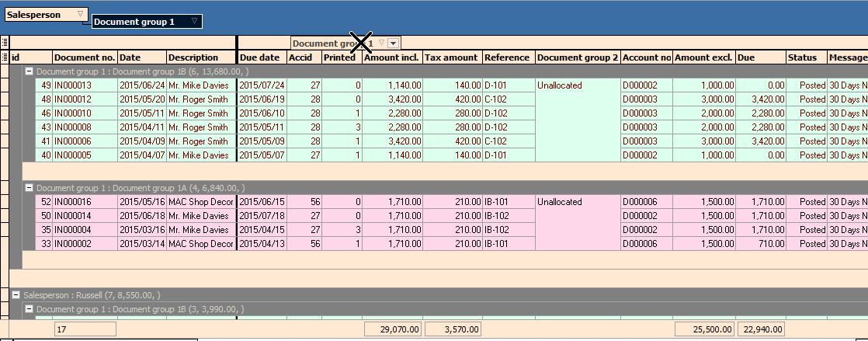This screenshot has width=868, height=341.
Task: Open the dropdown arrow on the dragged Document group 1 header
Action: pos(394,43)
